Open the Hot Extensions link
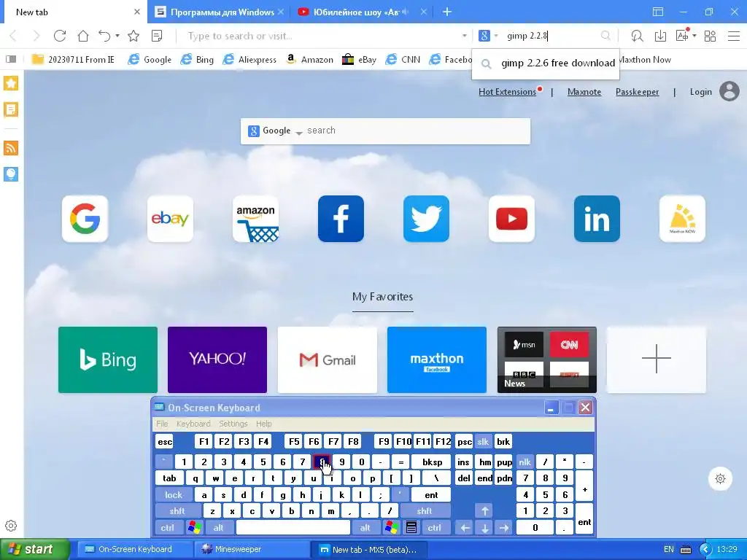Viewport: 747px width, 560px height. point(508,92)
